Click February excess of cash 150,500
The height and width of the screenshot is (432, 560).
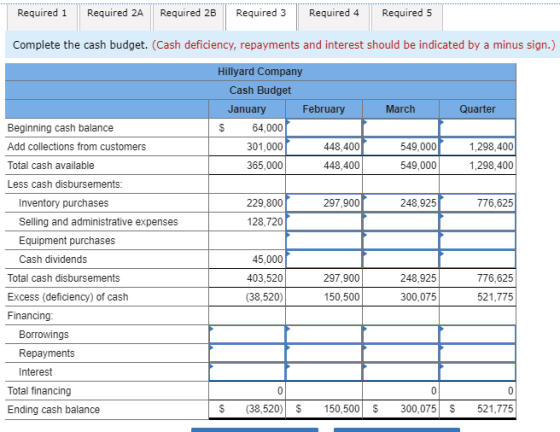(342, 297)
